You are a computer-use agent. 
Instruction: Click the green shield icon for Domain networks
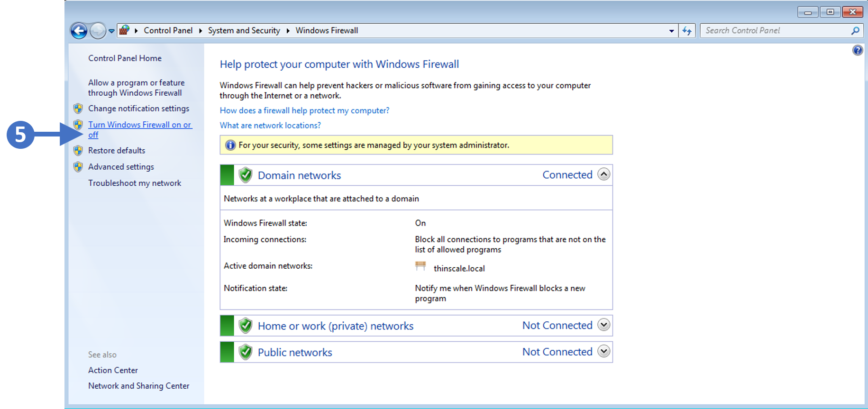click(x=245, y=175)
